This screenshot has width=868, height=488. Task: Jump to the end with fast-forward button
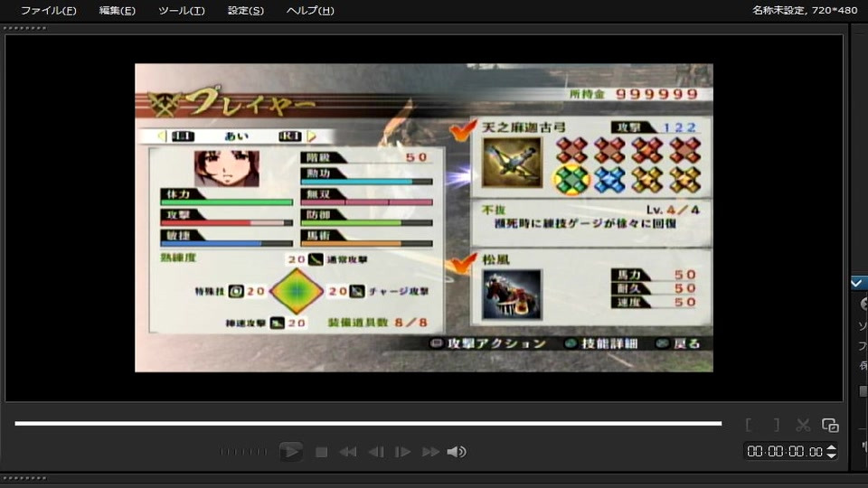(x=430, y=452)
